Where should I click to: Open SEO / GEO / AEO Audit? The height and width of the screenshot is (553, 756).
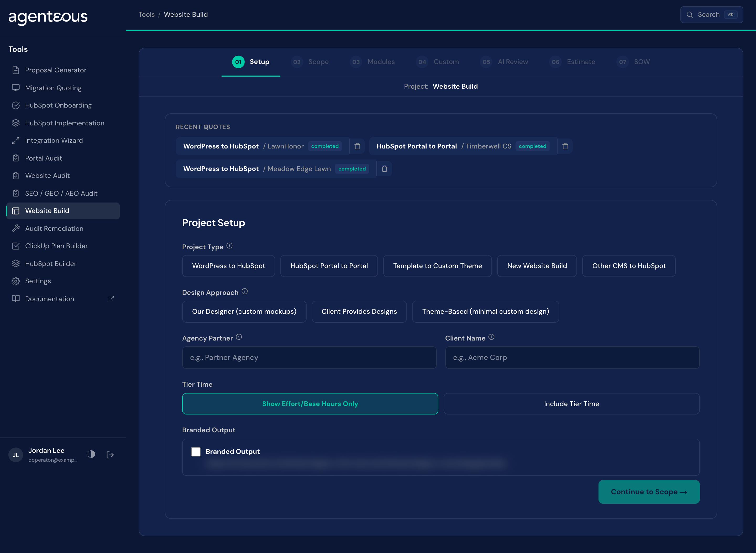coord(63,193)
